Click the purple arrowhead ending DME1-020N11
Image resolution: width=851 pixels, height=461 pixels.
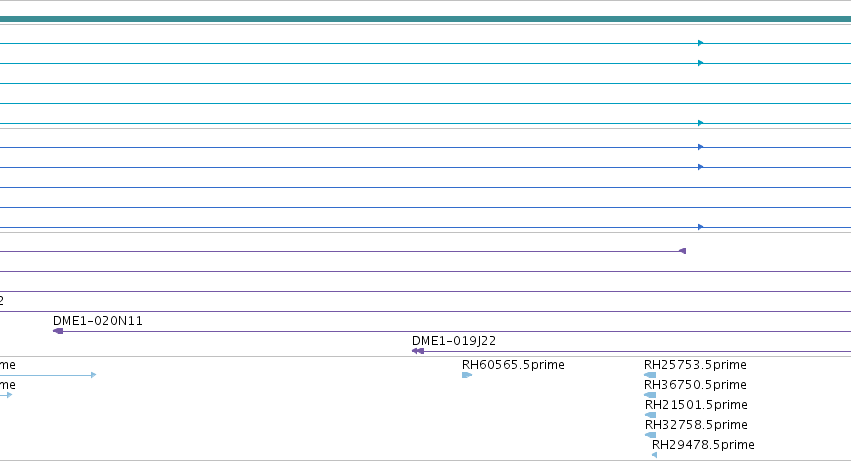58,331
